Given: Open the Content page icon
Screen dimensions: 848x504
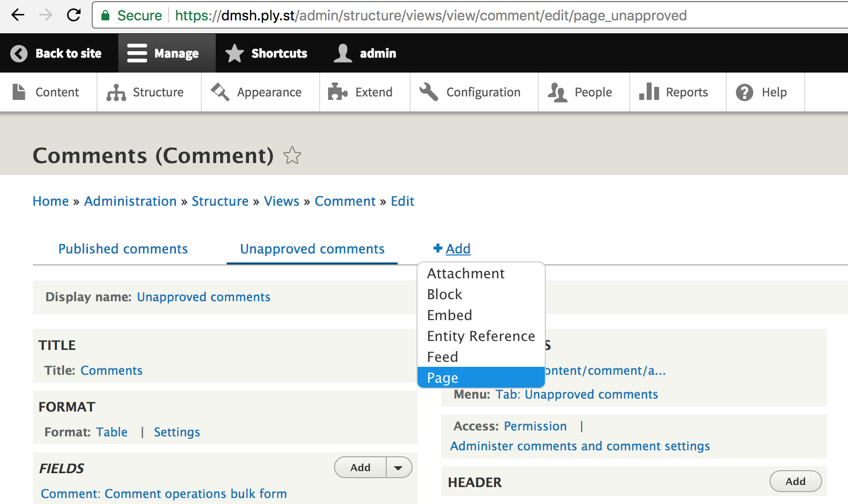Looking at the screenshot, I should [x=19, y=92].
